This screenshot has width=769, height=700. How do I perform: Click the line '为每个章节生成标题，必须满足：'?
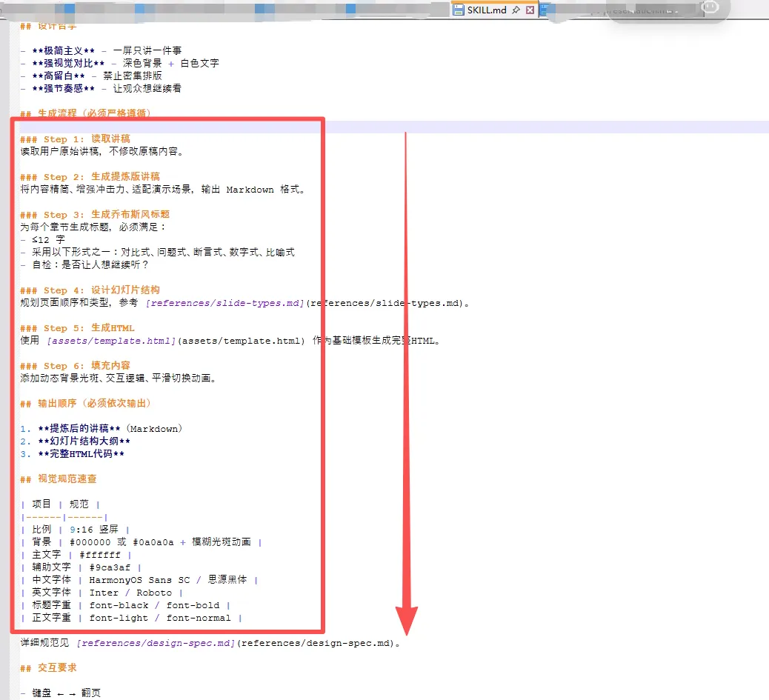(93, 227)
